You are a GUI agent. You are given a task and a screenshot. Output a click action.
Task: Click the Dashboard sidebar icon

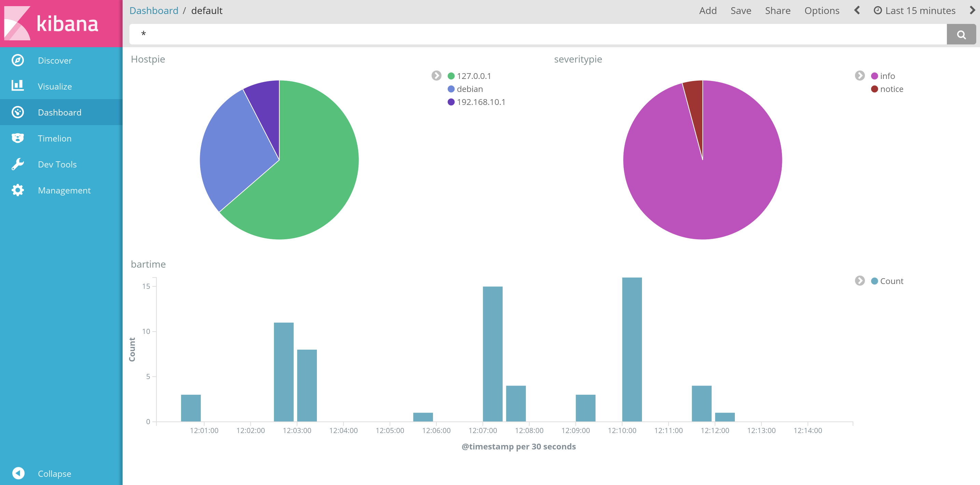[17, 112]
